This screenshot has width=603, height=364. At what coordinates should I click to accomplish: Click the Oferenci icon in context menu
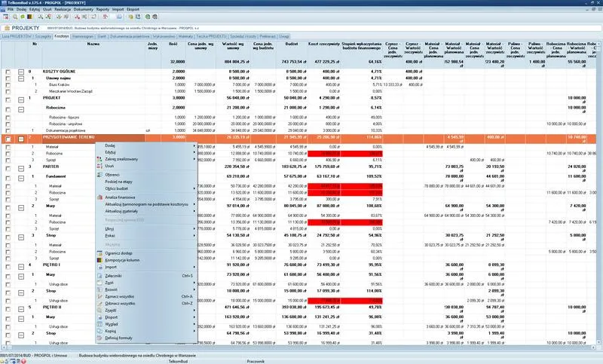tap(99, 175)
